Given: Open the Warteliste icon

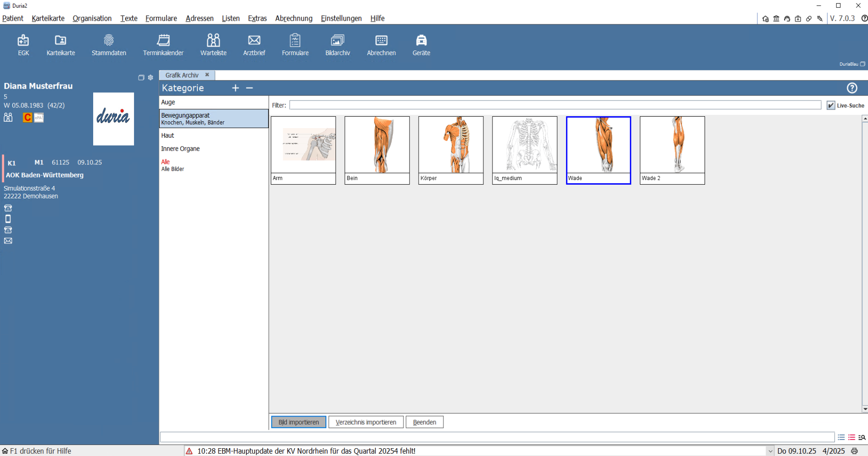Looking at the screenshot, I should pyautogui.click(x=213, y=45).
